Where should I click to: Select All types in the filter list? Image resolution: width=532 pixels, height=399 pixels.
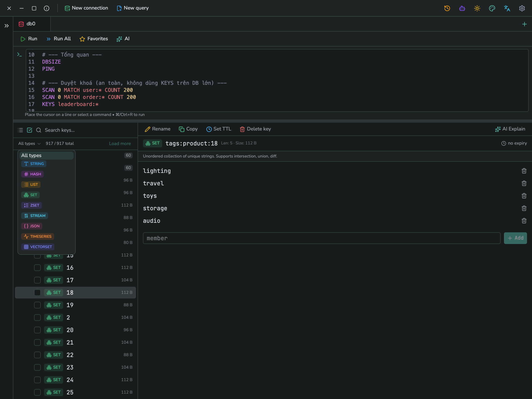46,155
